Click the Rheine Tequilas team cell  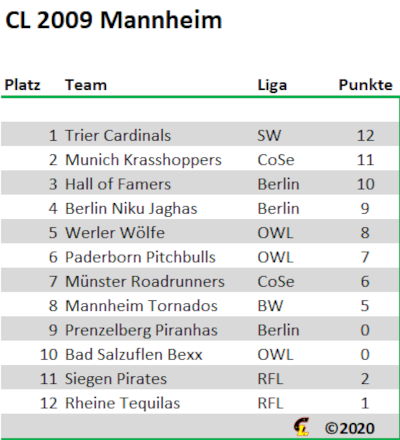coord(122,404)
